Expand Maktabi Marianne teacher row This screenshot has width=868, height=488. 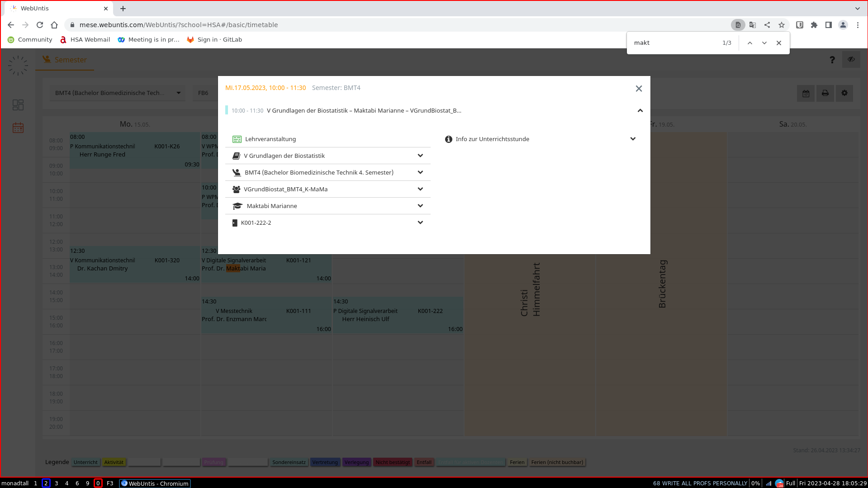click(420, 206)
